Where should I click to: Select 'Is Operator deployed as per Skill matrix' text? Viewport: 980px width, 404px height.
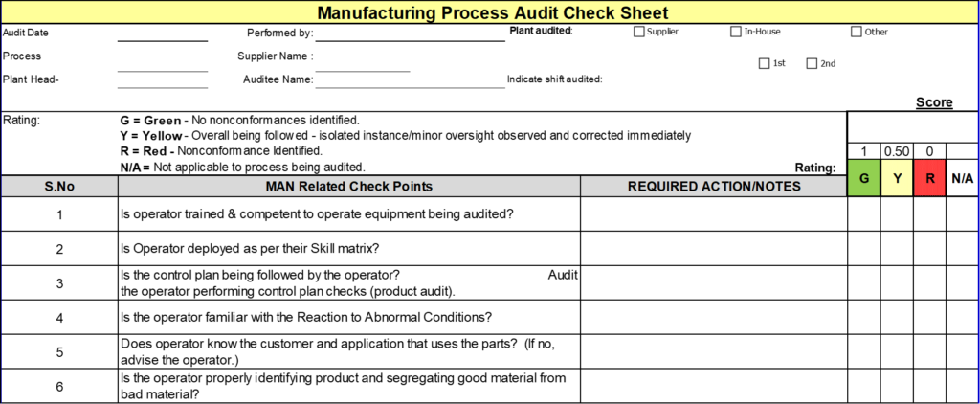[250, 249]
